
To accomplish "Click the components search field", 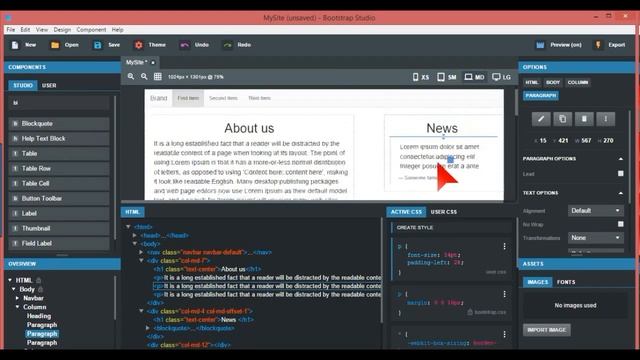I will 59,103.
